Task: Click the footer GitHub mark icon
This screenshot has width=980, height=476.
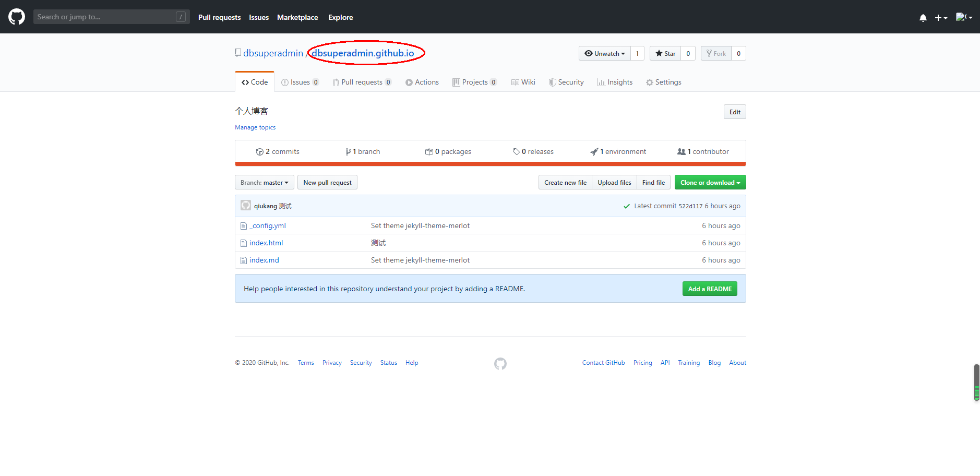Action: 500,363
